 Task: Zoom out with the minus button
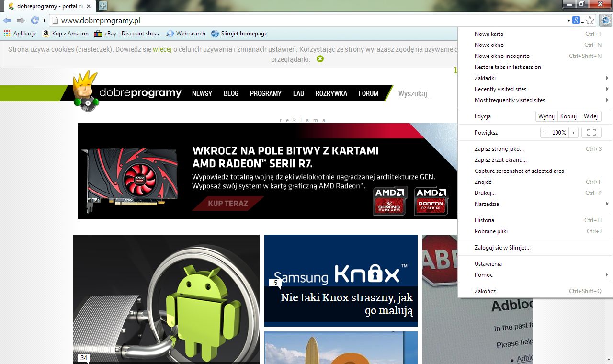[545, 133]
